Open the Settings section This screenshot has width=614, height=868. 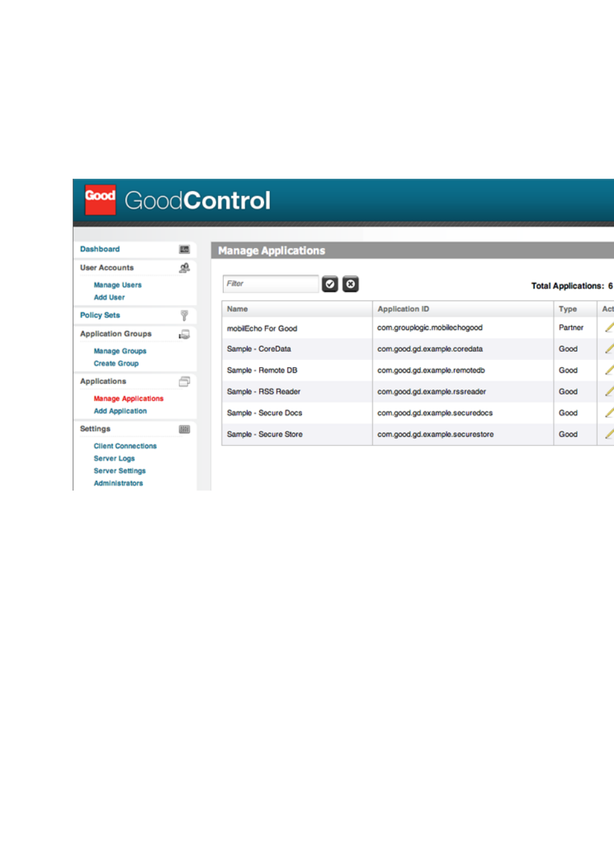[95, 429]
